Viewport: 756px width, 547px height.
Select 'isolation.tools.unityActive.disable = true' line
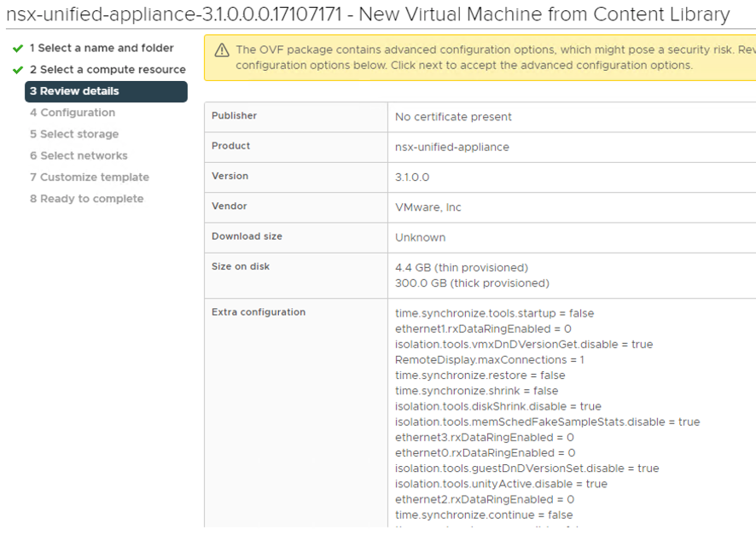point(501,484)
